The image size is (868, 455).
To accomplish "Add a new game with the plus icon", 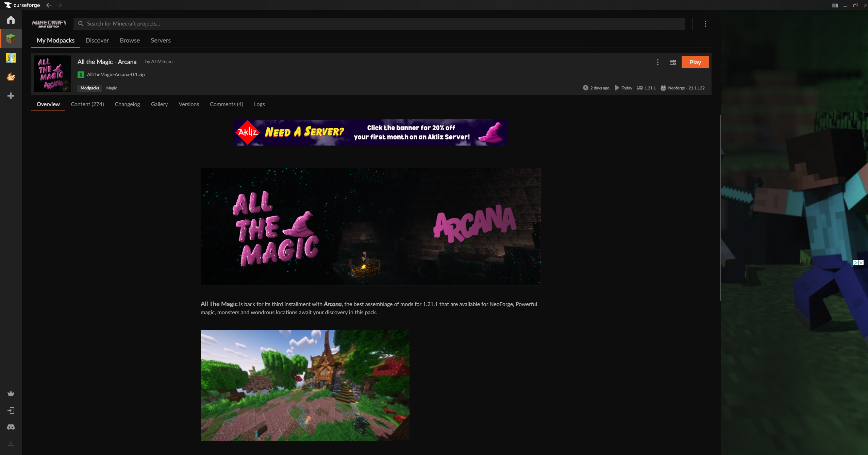I will coord(11,96).
